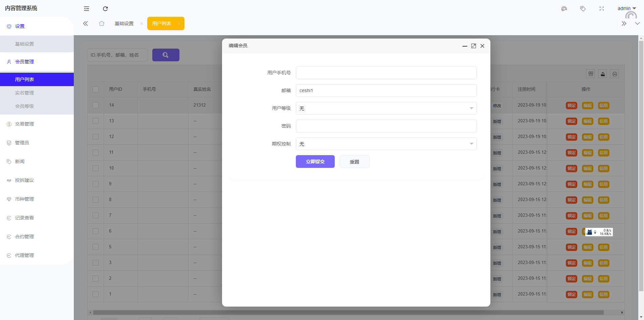Viewport: 644px width, 320px height.
Task: Toggle the select-all header checkbox
Action: pyautogui.click(x=96, y=89)
